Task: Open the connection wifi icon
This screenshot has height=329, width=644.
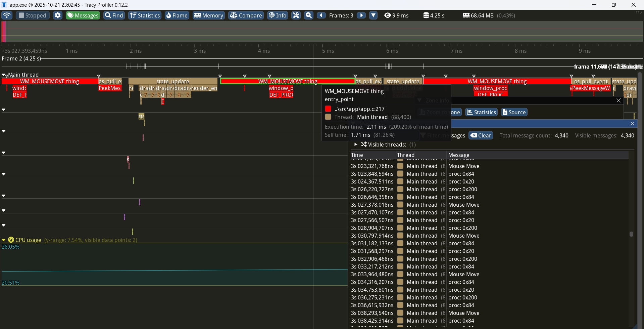Action: [x=7, y=15]
